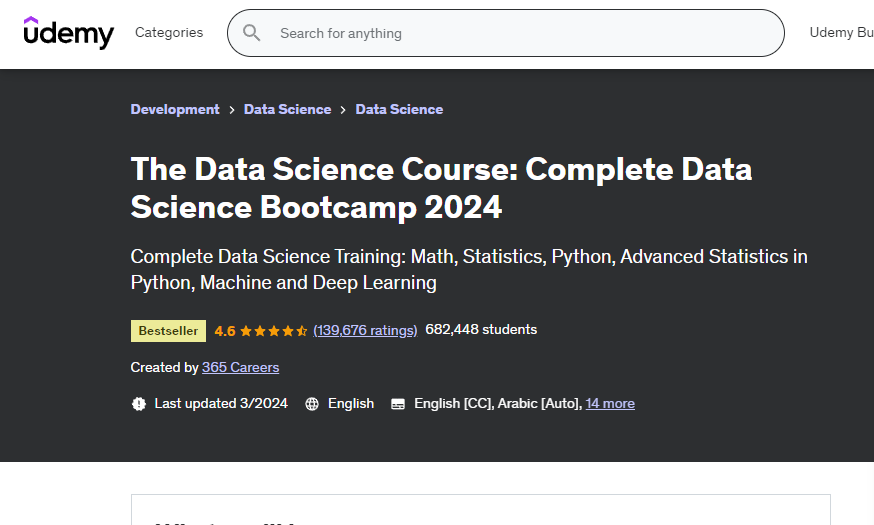Click the 682,448 students text
Image resolution: width=874 pixels, height=525 pixels.
(x=481, y=330)
